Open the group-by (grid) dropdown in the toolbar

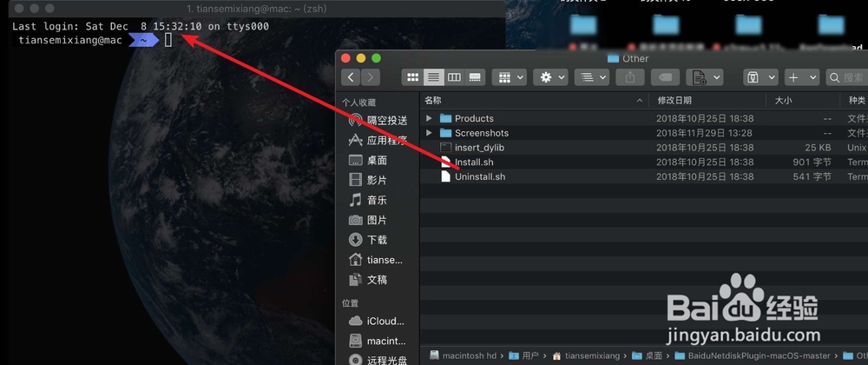[x=509, y=77]
